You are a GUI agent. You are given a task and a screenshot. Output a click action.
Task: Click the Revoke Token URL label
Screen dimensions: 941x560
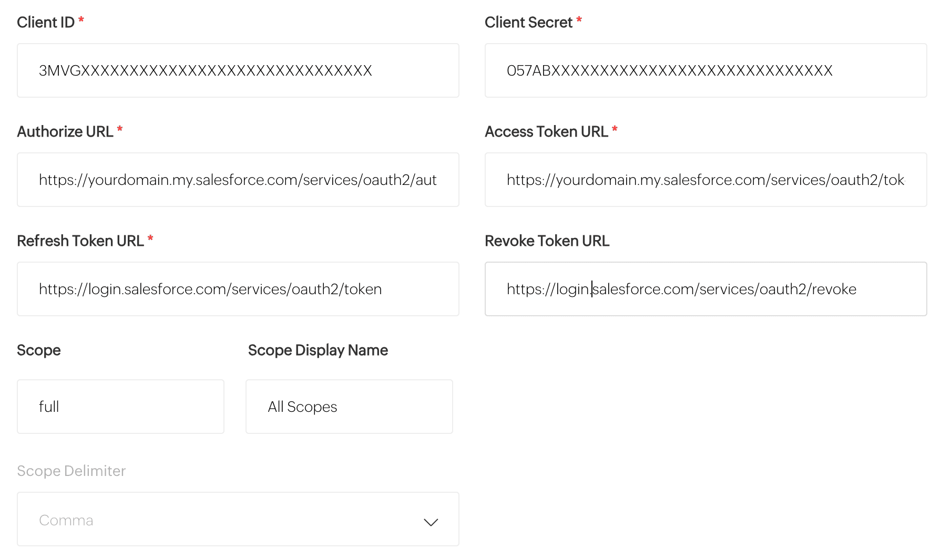coord(547,241)
